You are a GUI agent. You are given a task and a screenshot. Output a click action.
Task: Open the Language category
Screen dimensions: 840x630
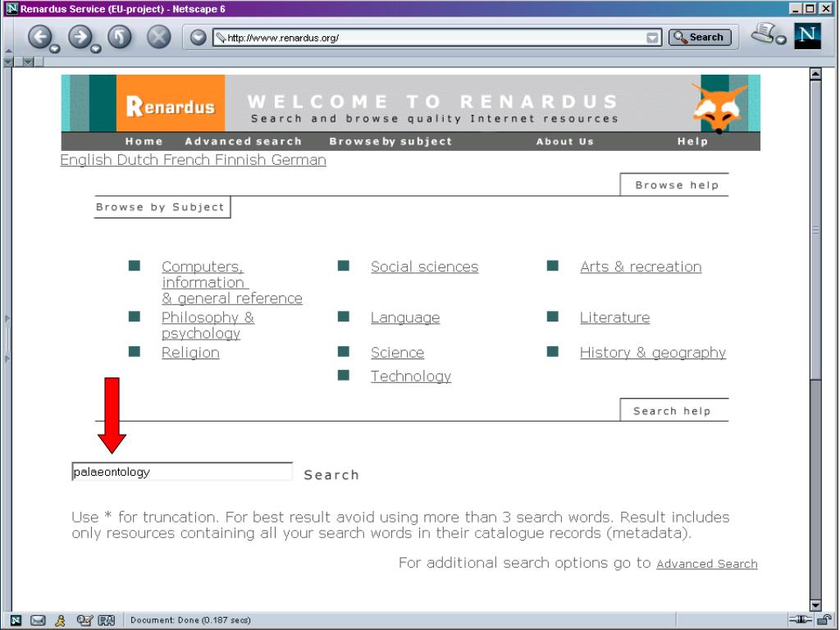pyautogui.click(x=405, y=317)
